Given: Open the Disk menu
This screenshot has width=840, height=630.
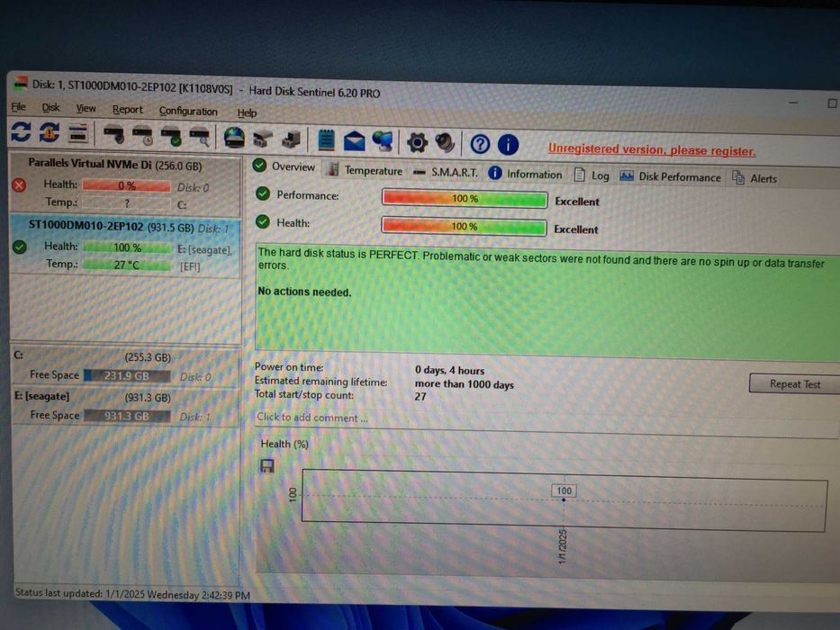Looking at the screenshot, I should [x=51, y=108].
